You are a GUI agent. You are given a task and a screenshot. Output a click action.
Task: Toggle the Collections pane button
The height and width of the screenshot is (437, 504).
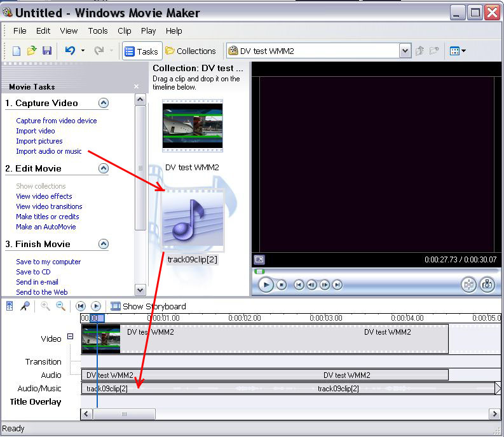[x=190, y=51]
